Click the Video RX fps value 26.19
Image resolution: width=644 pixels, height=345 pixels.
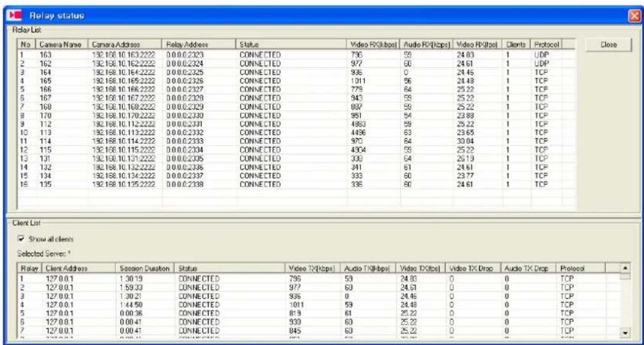[464, 158]
